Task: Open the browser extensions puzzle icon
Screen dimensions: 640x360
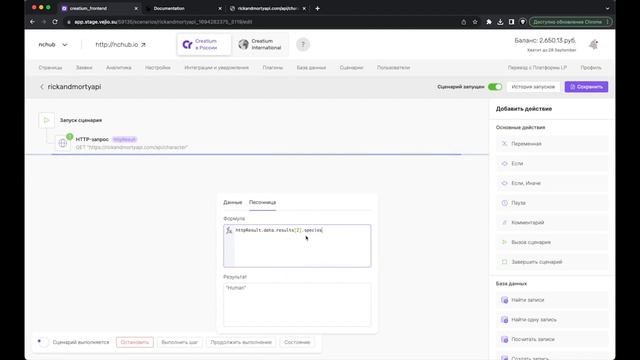Action: [x=489, y=22]
